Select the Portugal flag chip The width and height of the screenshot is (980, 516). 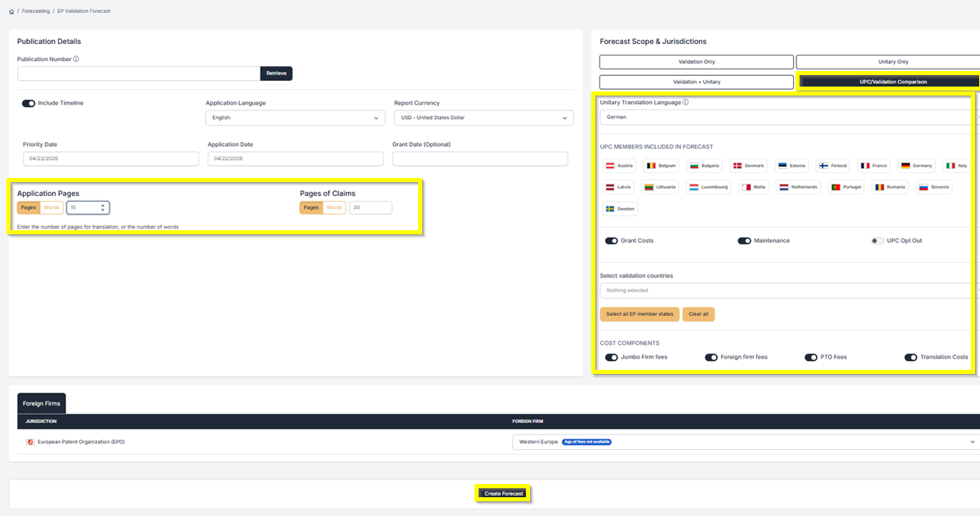point(846,187)
